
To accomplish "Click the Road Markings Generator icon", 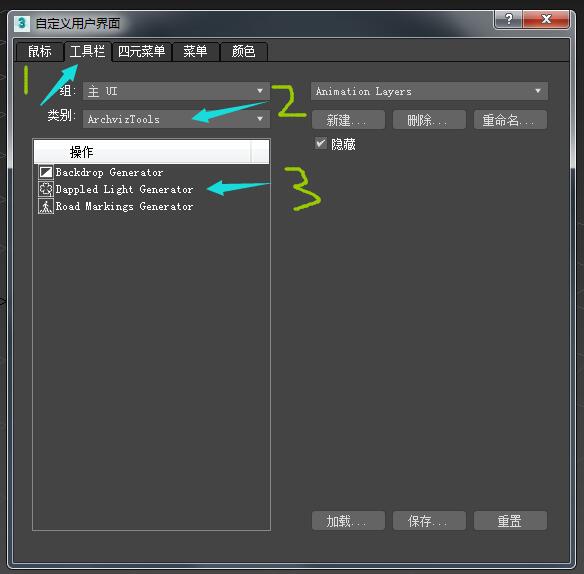I will click(x=46, y=206).
